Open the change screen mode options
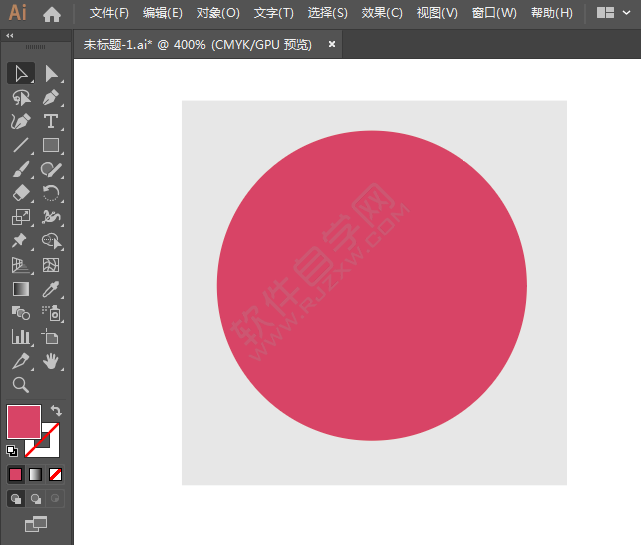 pos(36,524)
